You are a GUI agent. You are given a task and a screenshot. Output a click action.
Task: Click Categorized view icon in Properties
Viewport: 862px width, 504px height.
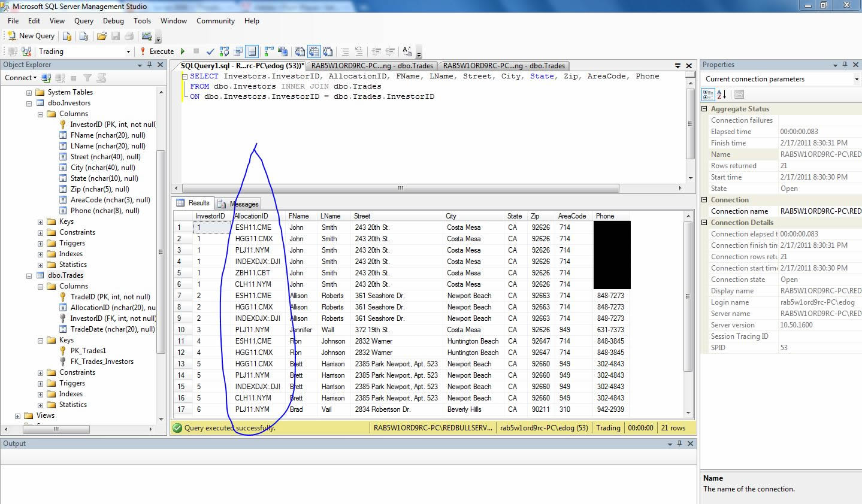(x=707, y=95)
